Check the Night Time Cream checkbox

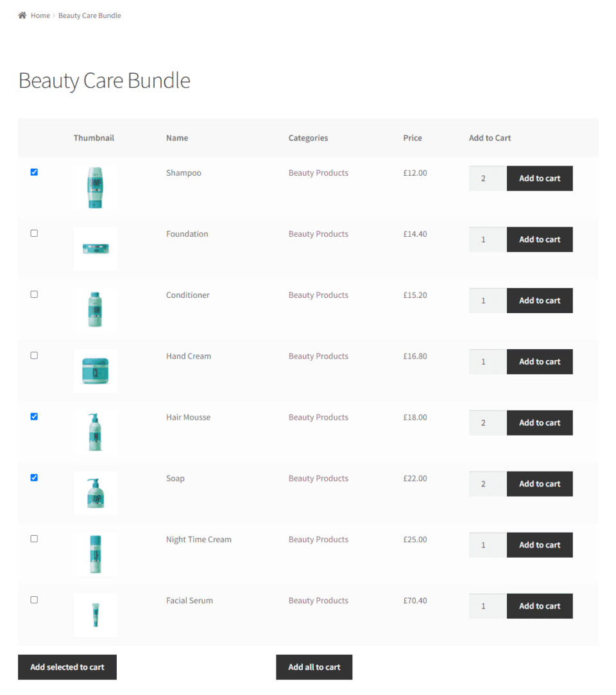[x=34, y=538]
